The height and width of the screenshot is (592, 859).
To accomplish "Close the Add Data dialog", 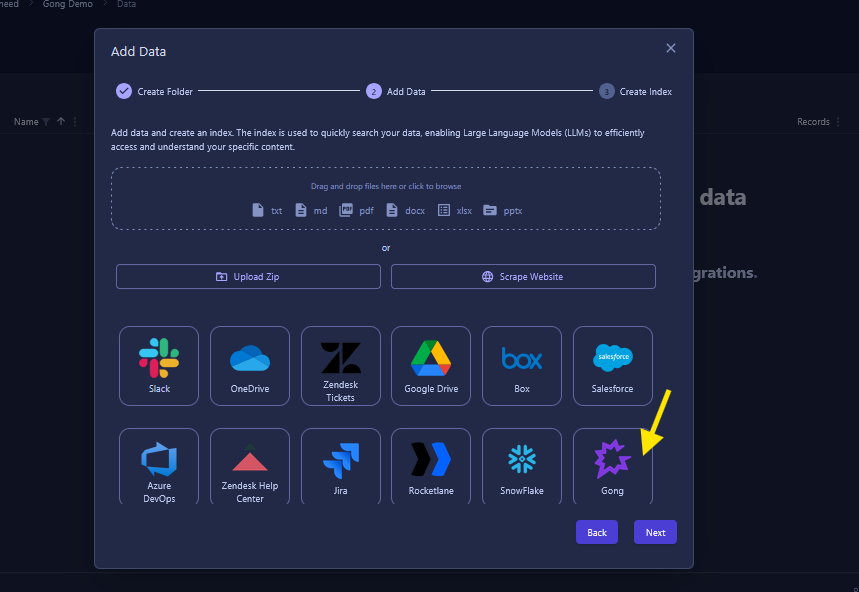I will (671, 48).
